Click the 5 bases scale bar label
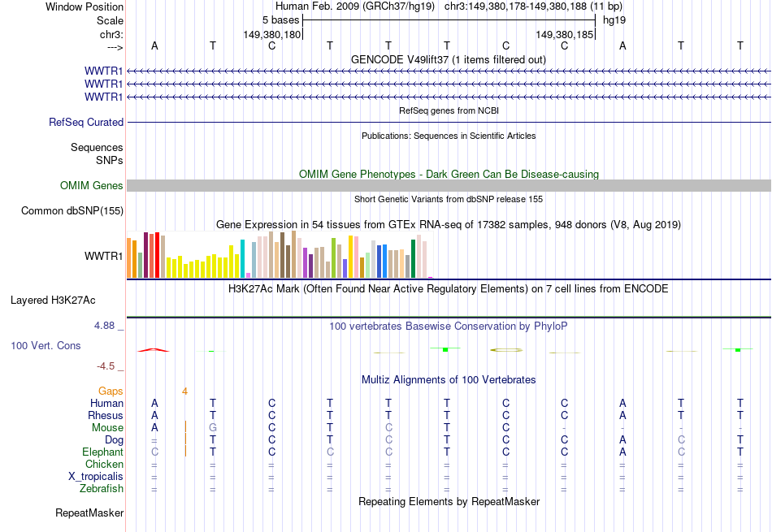The height and width of the screenshot is (532, 772). [280, 20]
